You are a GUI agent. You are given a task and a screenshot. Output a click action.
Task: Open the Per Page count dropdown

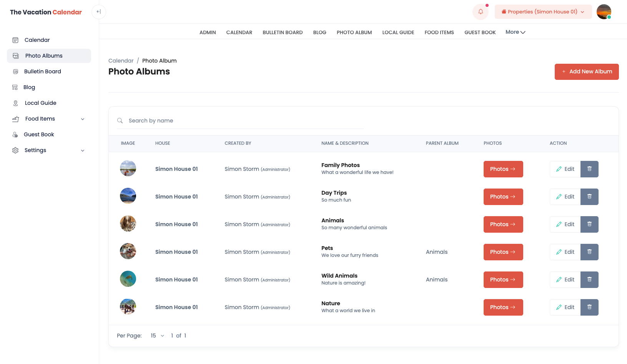tap(157, 336)
